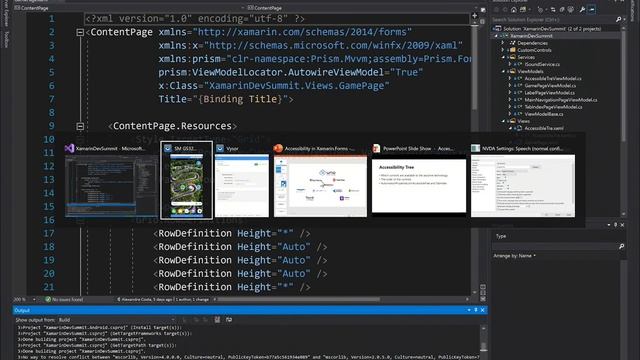Click the 1 author, 1 change CodeLens link
Viewport: 640px width, 360px height.
pyautogui.click(x=192, y=300)
